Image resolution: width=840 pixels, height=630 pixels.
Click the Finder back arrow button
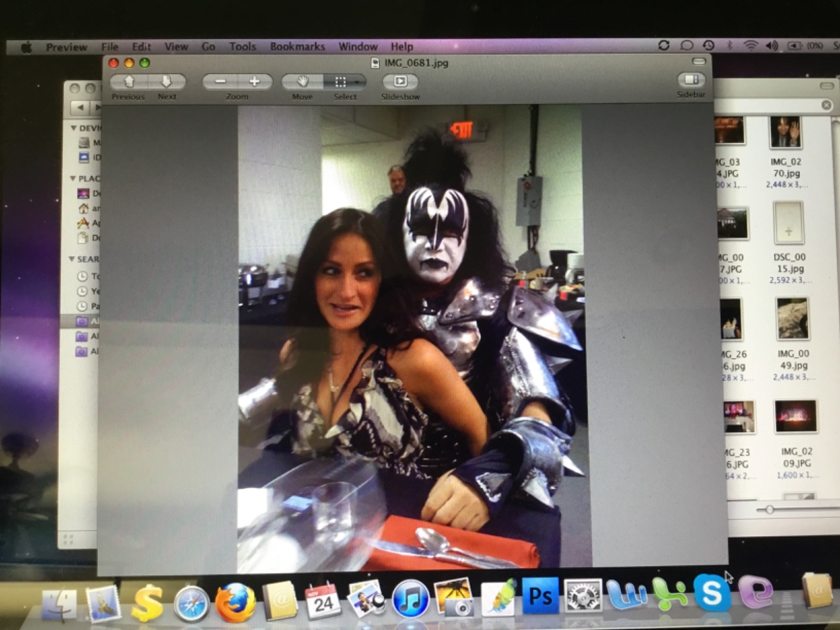80,107
